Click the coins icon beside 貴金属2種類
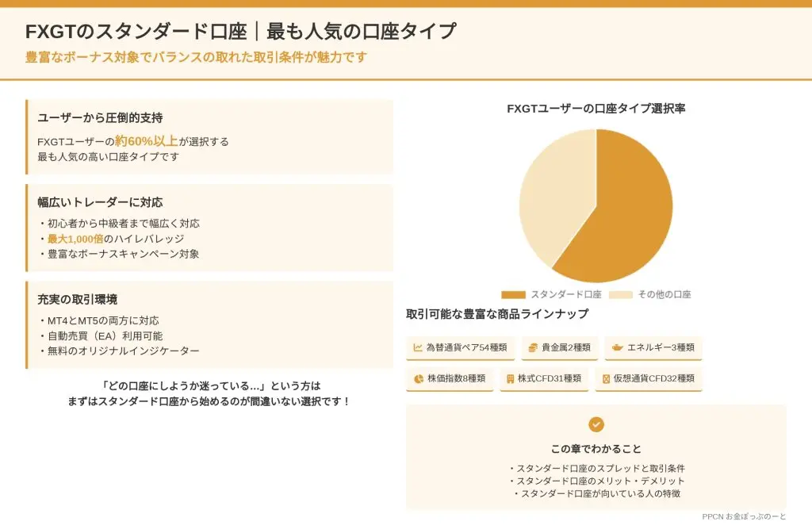 pyautogui.click(x=533, y=347)
